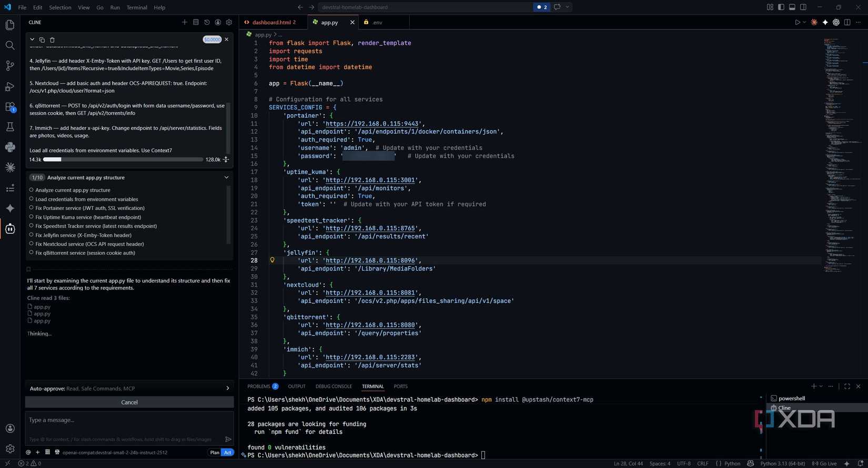Open Cline MCP servers panel icon
The height and width of the screenshot is (468, 868).
(196, 22)
